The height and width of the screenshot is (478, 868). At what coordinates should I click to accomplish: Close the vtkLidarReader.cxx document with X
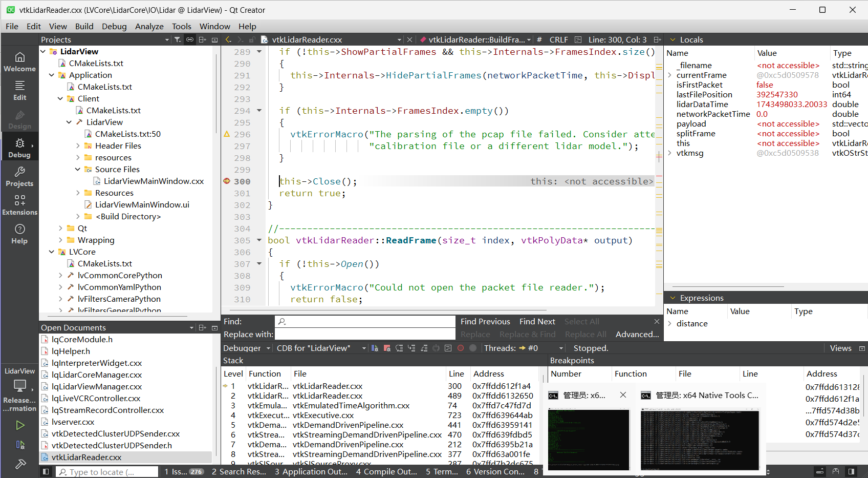coord(409,39)
